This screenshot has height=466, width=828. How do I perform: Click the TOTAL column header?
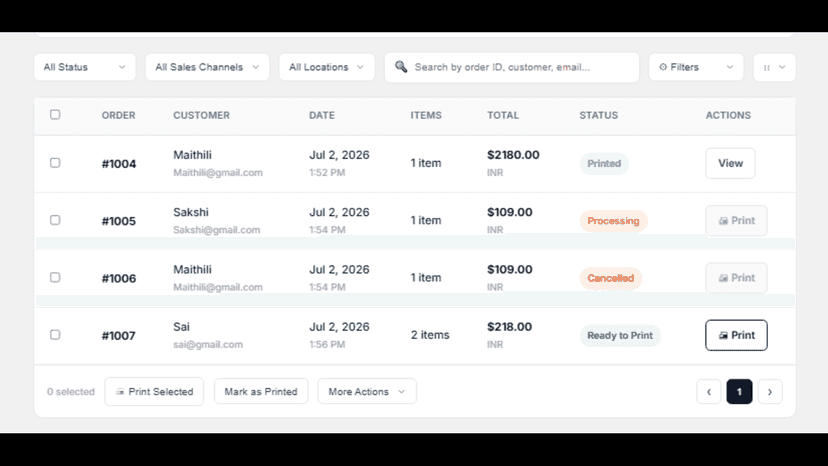[x=503, y=115]
